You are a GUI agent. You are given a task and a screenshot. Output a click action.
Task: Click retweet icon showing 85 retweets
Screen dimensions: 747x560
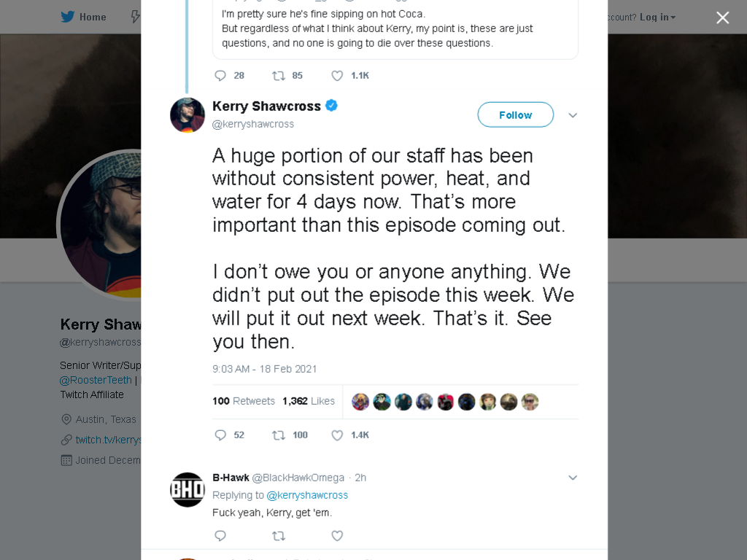coord(278,76)
